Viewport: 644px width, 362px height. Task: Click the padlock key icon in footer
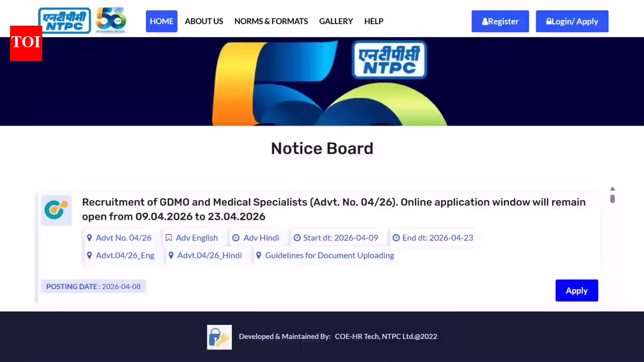click(219, 337)
